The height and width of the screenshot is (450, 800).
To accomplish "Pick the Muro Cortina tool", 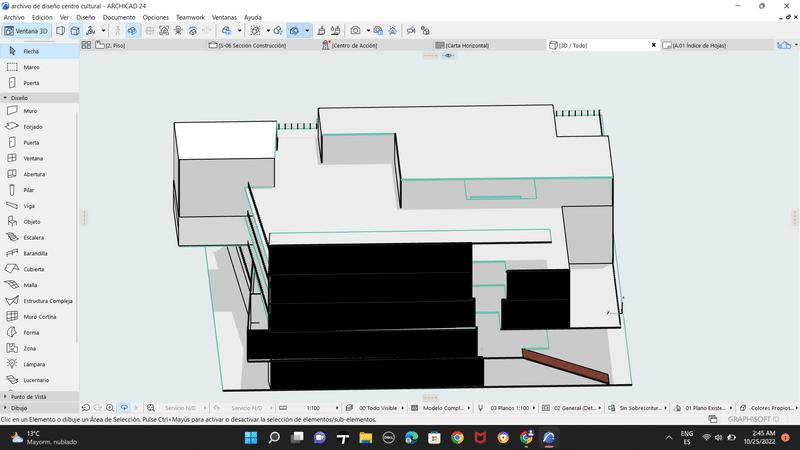I will [40, 316].
